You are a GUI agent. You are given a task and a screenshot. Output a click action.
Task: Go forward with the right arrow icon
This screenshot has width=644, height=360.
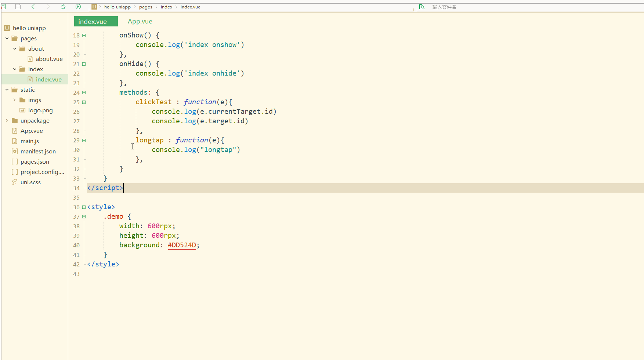point(48,7)
